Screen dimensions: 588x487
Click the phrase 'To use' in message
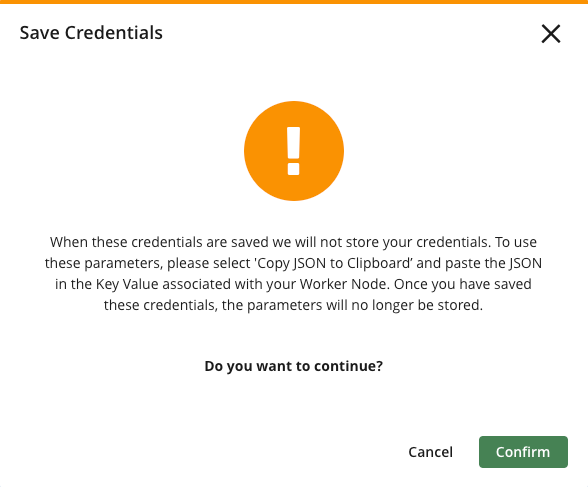[516, 242]
